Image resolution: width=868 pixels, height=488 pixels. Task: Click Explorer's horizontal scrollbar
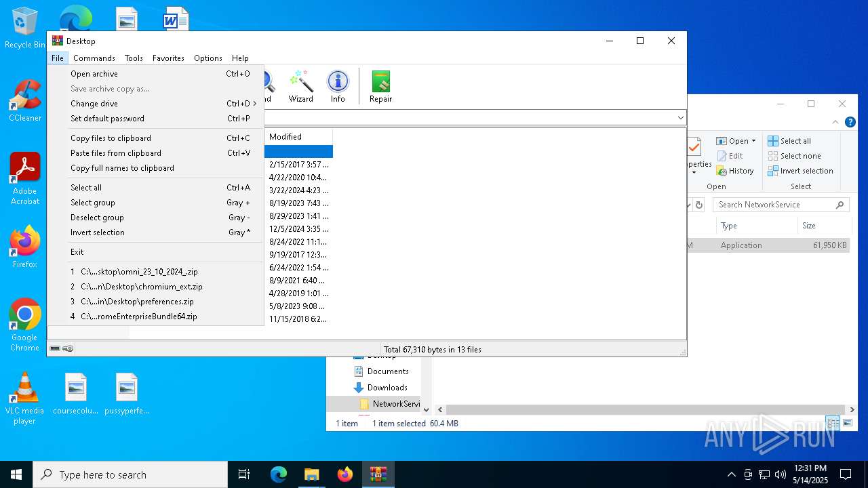644,409
